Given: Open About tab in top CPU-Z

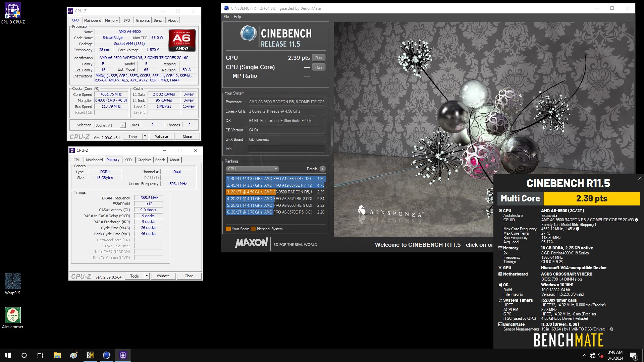Looking at the screenshot, I should 173,20.
